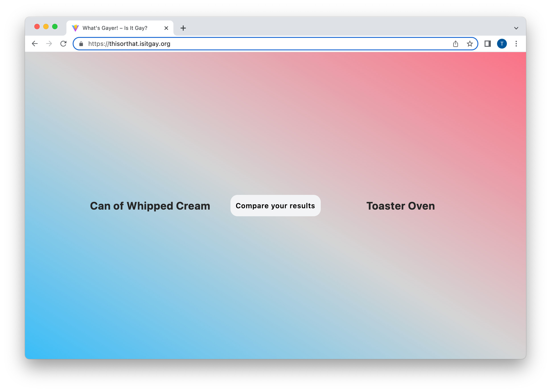Click the yellow minimize window button

pos(46,27)
